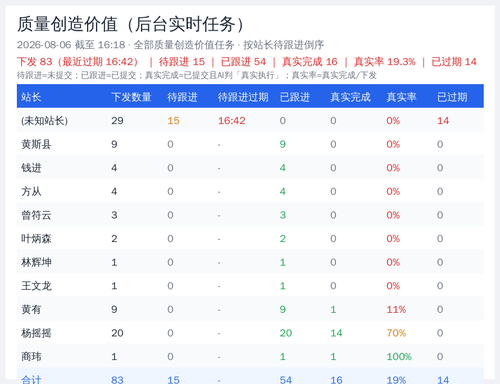Click the orange 15 pending value for 未知站长
This screenshot has width=500, height=384.
[x=173, y=121]
